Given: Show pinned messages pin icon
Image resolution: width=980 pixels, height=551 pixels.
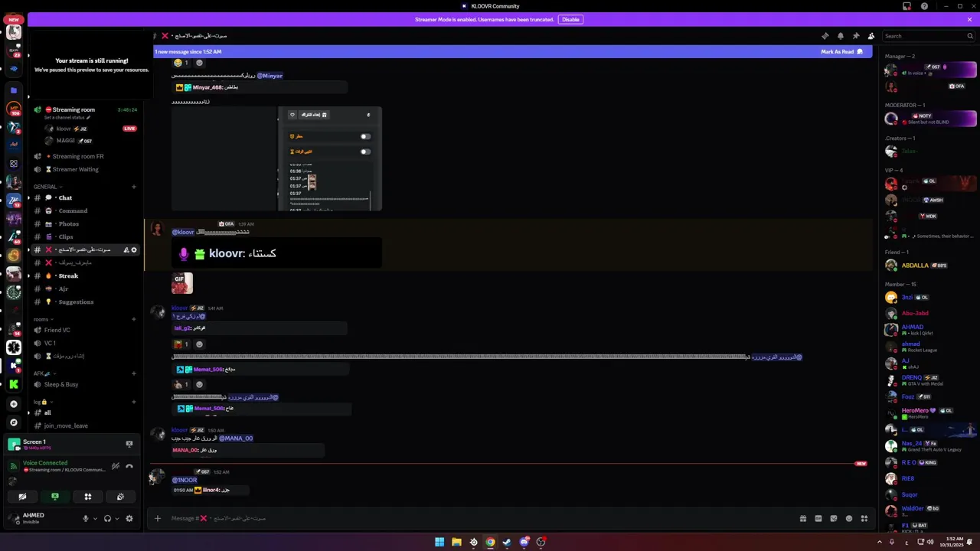Looking at the screenshot, I should (x=855, y=36).
